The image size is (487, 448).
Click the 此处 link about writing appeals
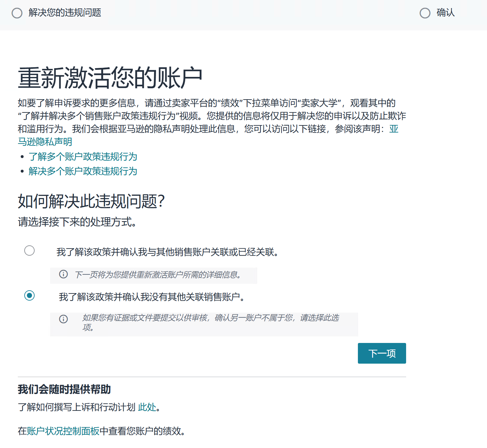[x=147, y=407]
